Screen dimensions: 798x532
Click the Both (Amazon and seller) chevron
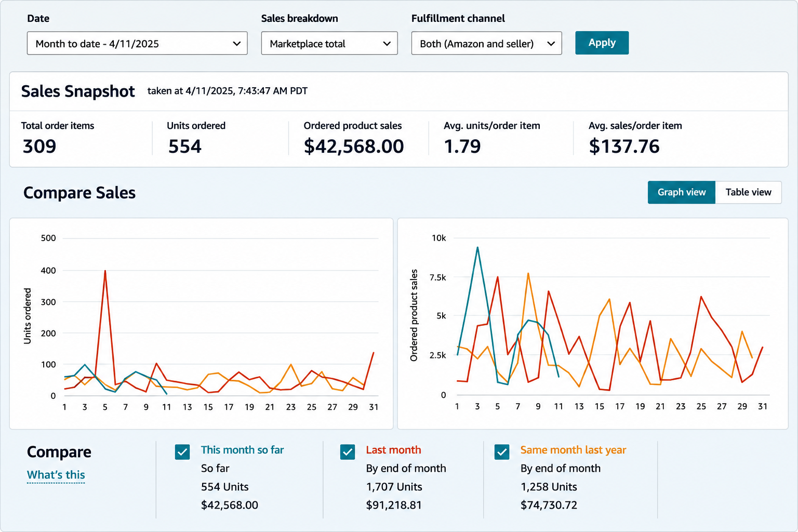click(551, 44)
